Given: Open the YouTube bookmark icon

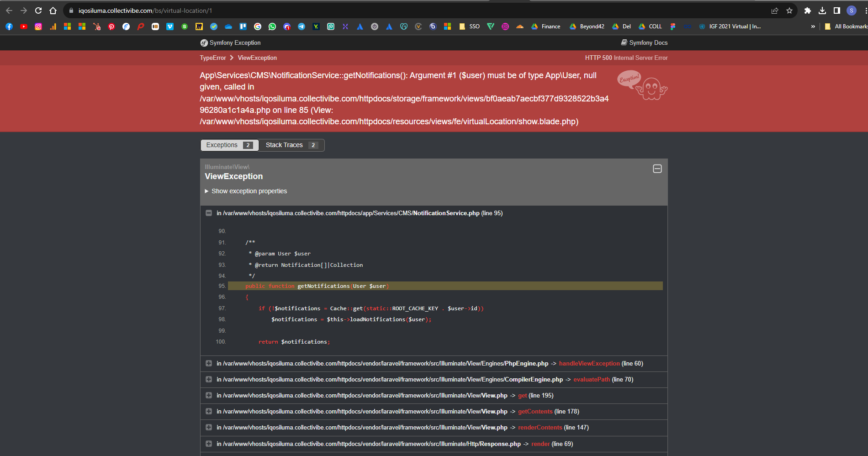Looking at the screenshot, I should coord(24,27).
